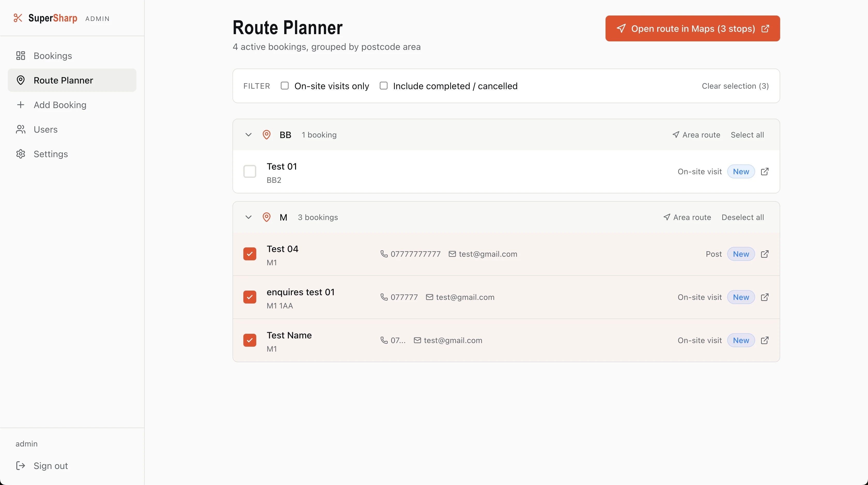Click Area route for the M group
Viewport: 868px width, 485px height.
pyautogui.click(x=687, y=217)
